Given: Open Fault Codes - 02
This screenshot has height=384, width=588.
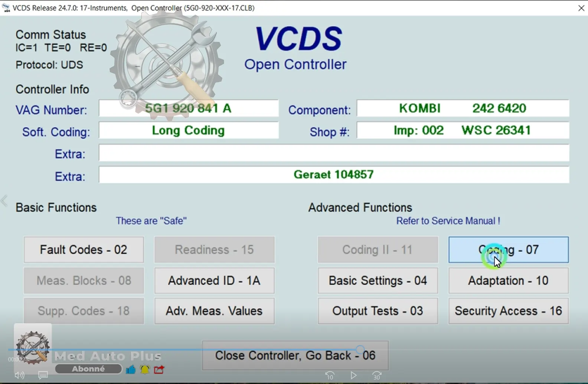Looking at the screenshot, I should coord(84,250).
